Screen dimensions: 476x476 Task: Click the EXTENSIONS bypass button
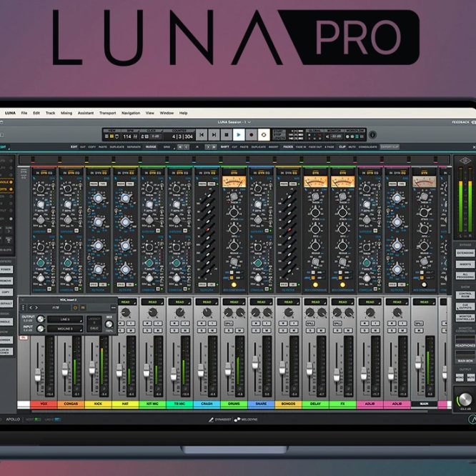[x=465, y=253]
